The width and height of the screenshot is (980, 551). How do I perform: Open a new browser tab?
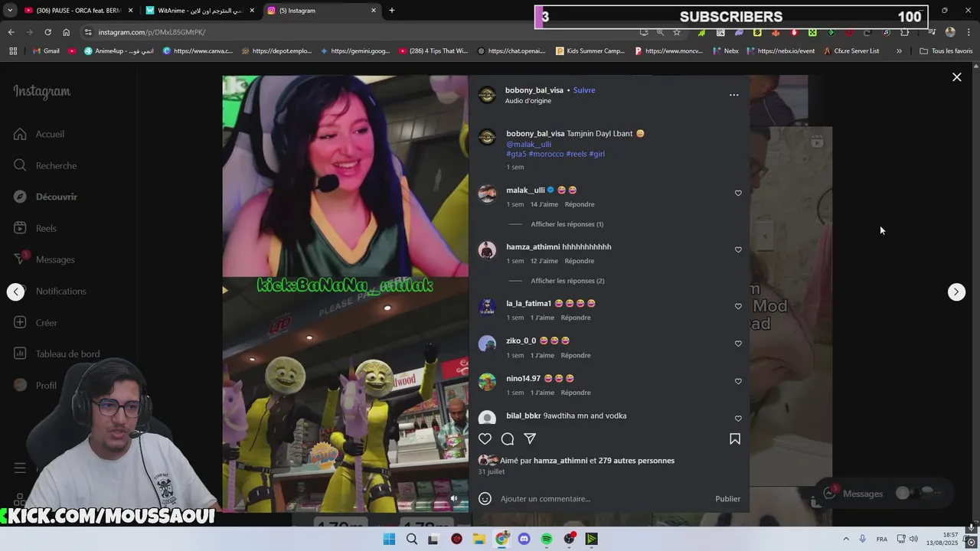(x=392, y=11)
